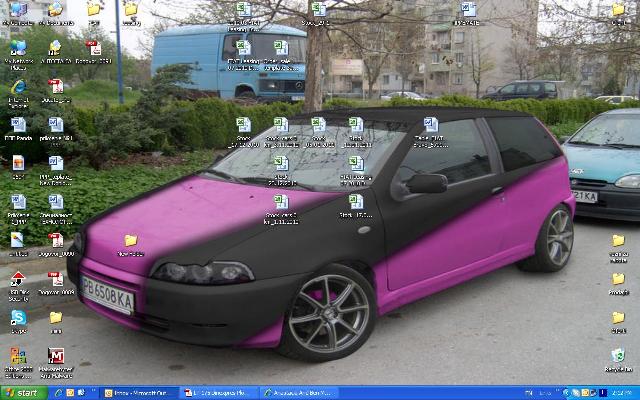Select the New Folder on the car hood
The image size is (640, 400).
click(130, 242)
